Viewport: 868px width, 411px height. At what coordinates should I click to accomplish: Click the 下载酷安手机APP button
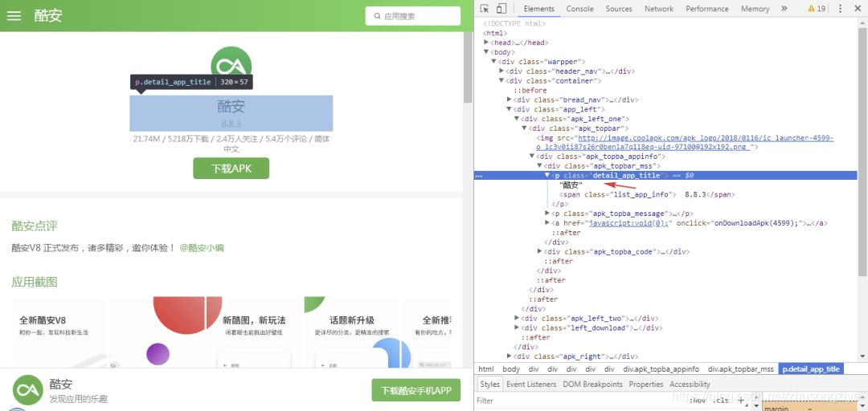(x=416, y=390)
